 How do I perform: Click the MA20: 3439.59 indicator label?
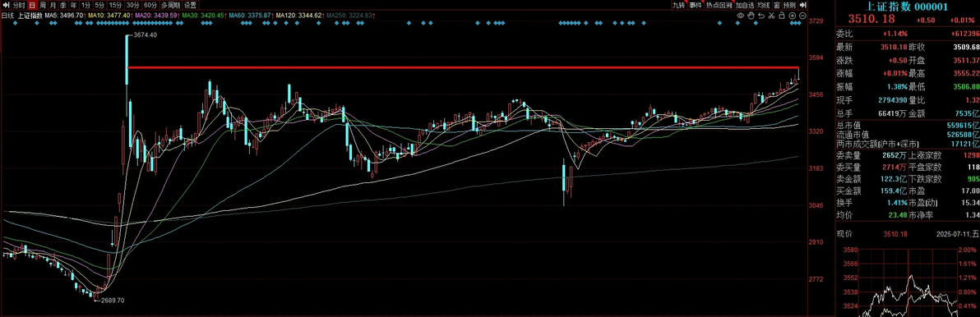157,15
